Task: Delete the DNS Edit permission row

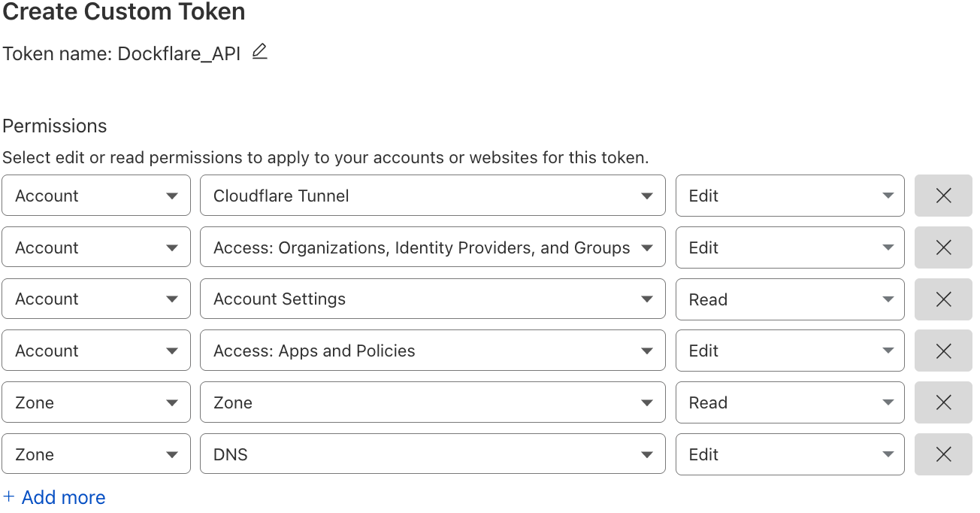Action: coord(943,454)
